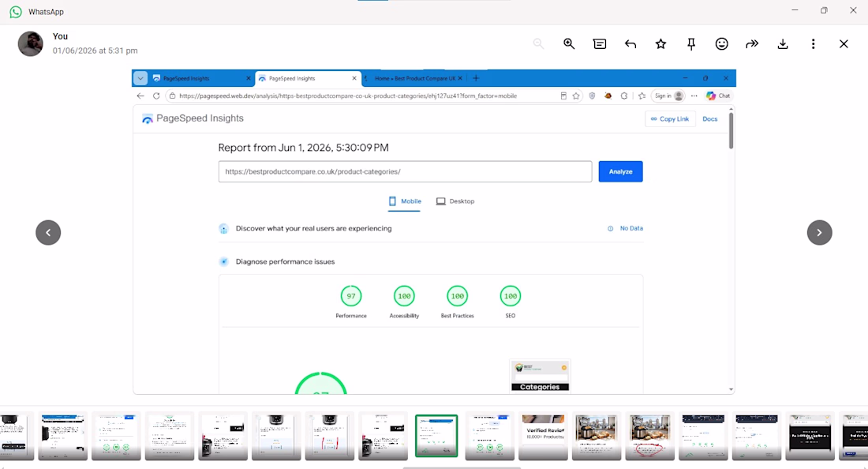Go to the next image arrow
The image size is (868, 469).
pyautogui.click(x=819, y=233)
